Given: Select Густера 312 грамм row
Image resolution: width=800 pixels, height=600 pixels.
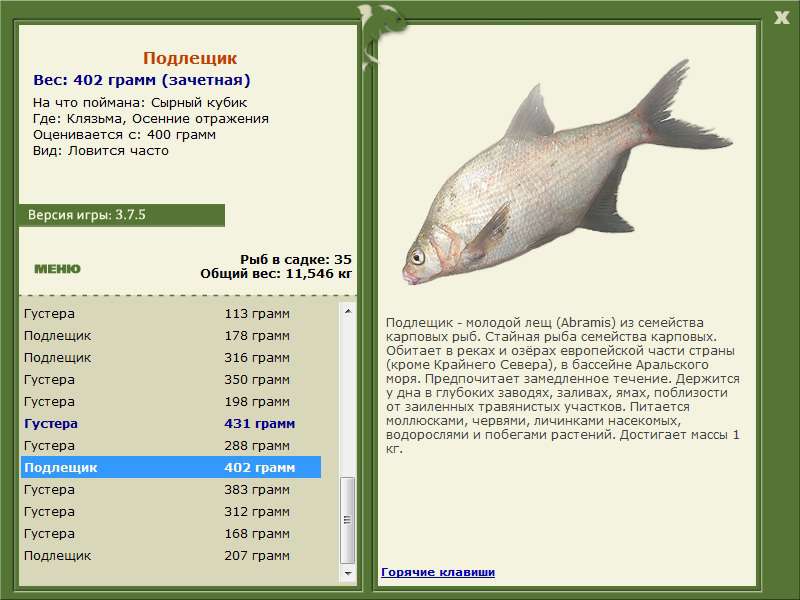Looking at the screenshot, I should pyautogui.click(x=171, y=511).
